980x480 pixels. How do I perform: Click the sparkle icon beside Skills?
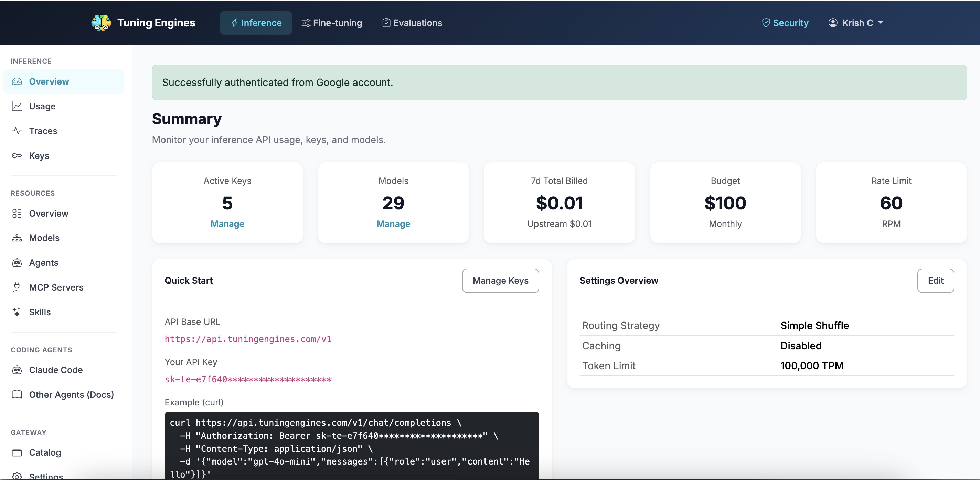coord(17,312)
